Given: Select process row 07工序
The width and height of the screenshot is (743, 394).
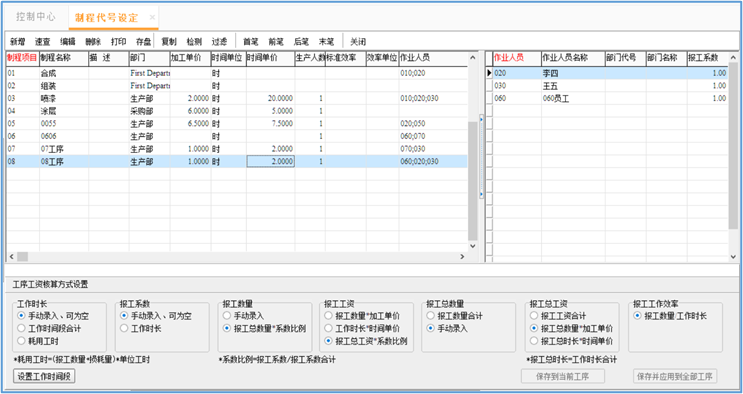Looking at the screenshot, I should pos(236,149).
